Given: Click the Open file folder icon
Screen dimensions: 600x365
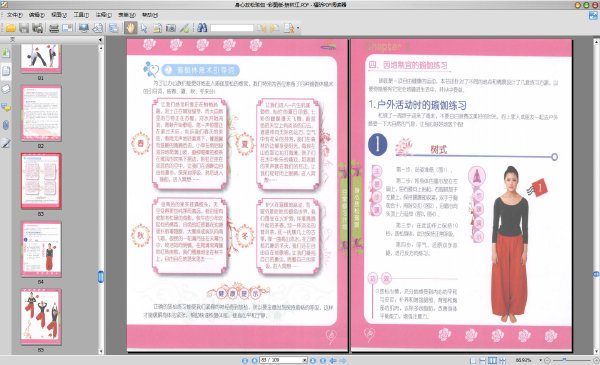Looking at the screenshot, I should point(10,28).
